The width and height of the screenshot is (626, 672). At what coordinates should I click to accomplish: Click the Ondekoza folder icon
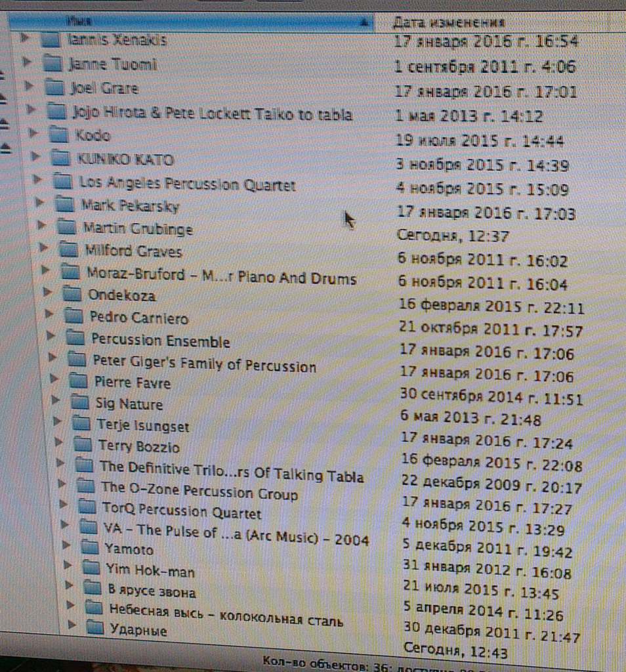point(71,295)
